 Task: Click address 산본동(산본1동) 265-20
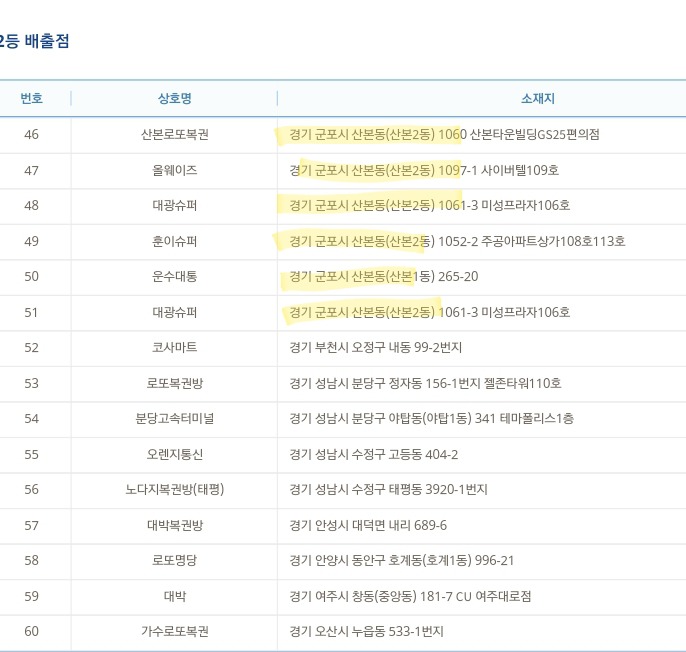point(384,277)
